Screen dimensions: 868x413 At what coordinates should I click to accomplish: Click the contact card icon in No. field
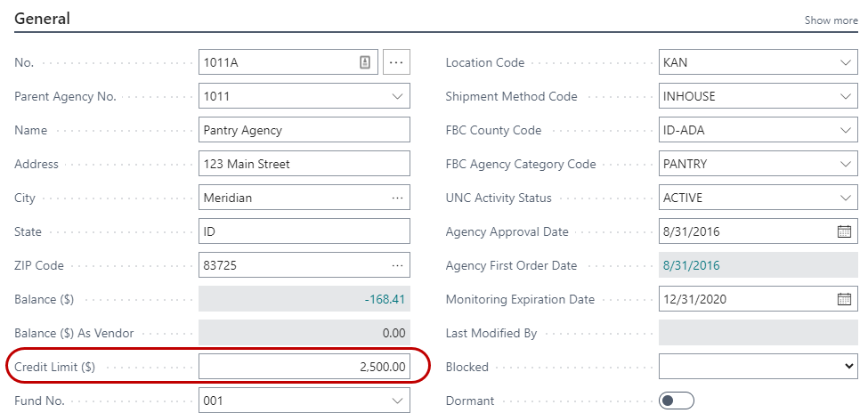click(364, 62)
